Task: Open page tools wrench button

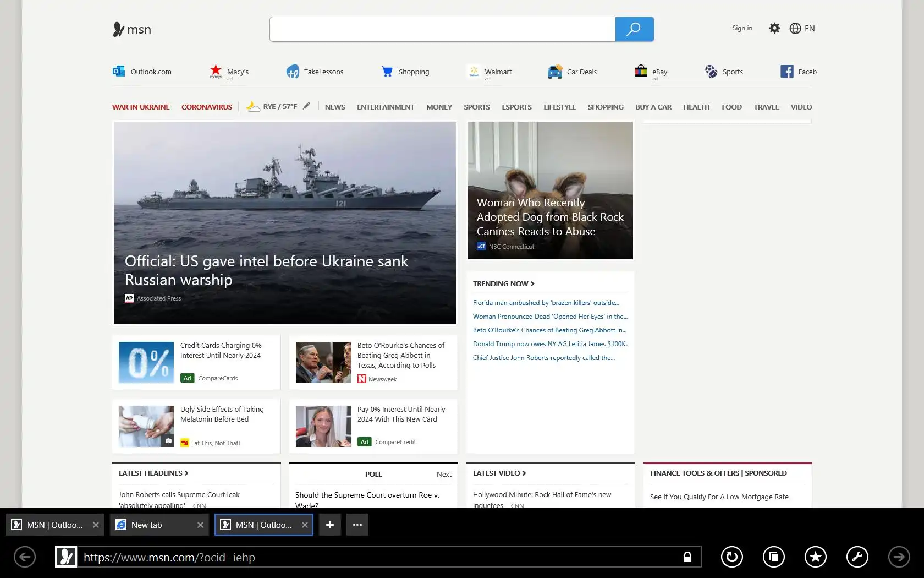Action: [857, 557]
